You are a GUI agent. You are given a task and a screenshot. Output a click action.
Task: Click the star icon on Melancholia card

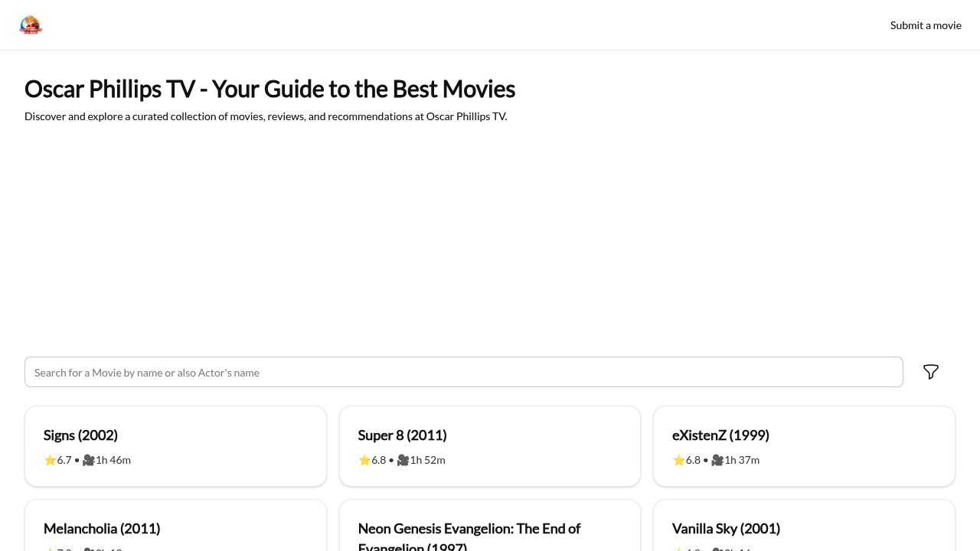tap(49, 549)
